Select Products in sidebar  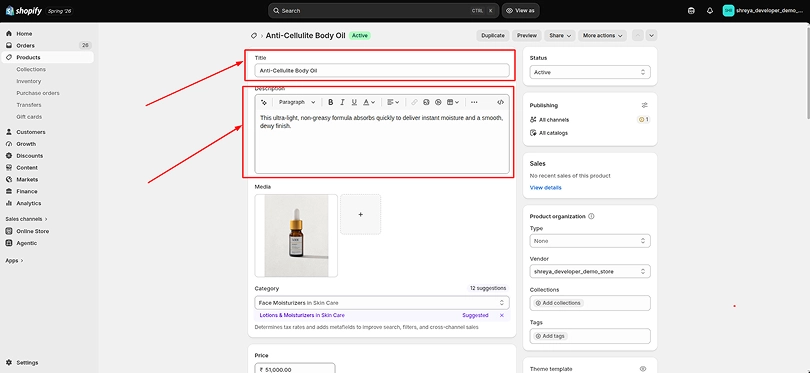(x=28, y=57)
